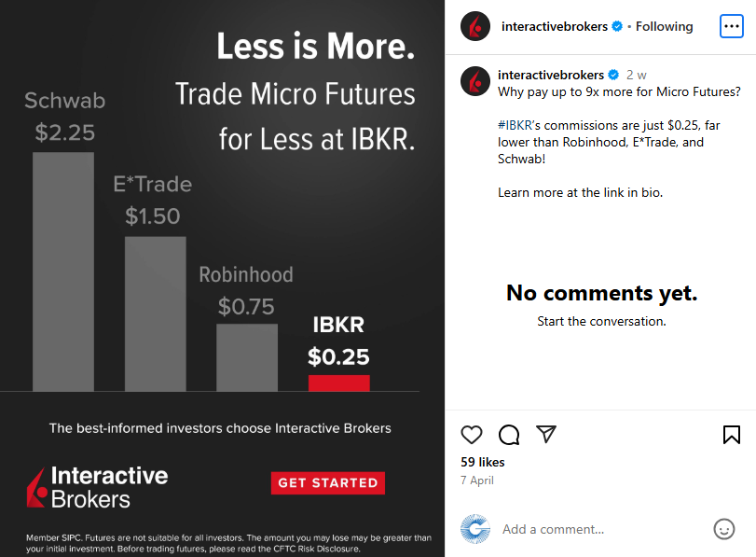Click the 7 April post date
This screenshot has height=557, width=756.
click(477, 480)
